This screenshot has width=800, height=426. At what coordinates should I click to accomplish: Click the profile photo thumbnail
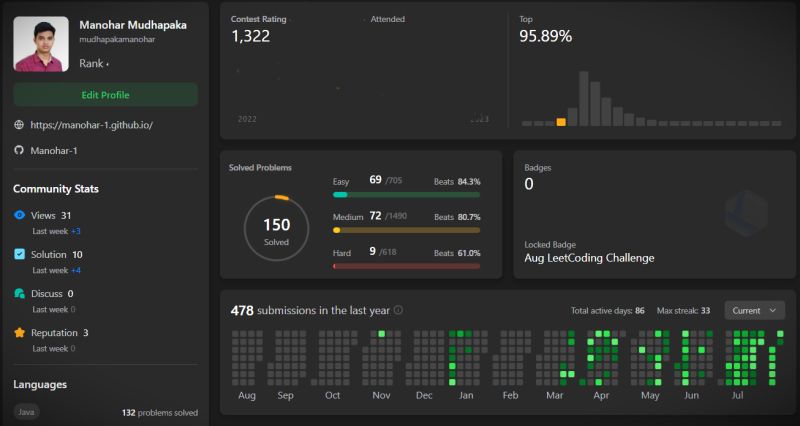point(41,44)
